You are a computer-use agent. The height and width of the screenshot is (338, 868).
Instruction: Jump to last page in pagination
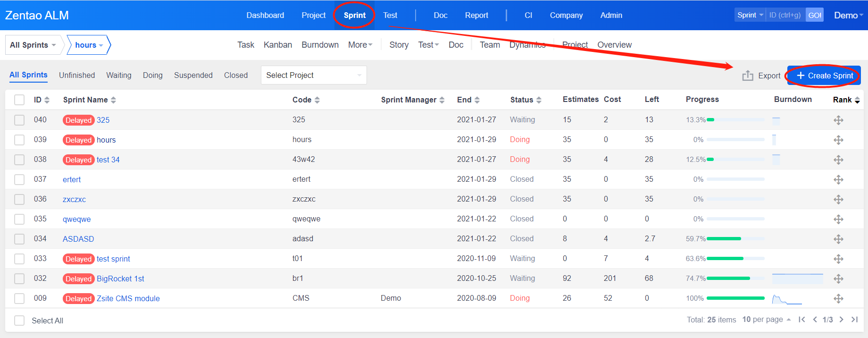tap(854, 320)
